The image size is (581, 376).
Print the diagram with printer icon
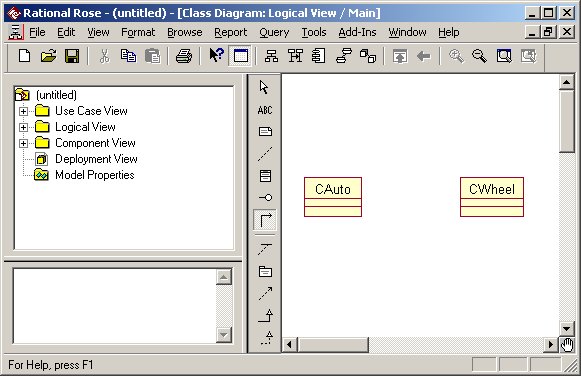(x=184, y=56)
